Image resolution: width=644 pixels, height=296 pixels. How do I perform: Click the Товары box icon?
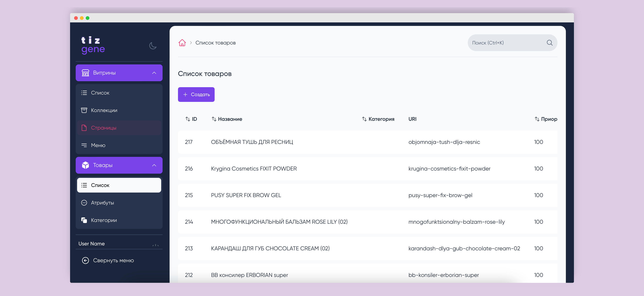pos(85,165)
